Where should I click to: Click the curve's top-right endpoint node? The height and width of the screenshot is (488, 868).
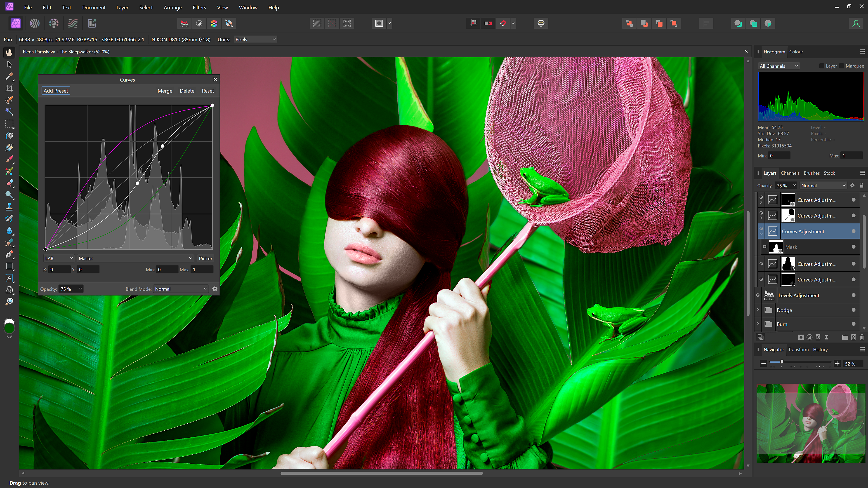click(212, 106)
